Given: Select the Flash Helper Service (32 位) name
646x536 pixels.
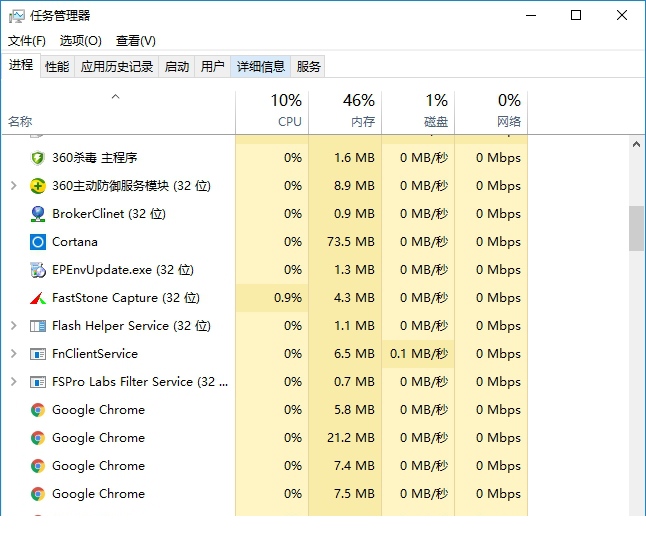Looking at the screenshot, I should [131, 326].
